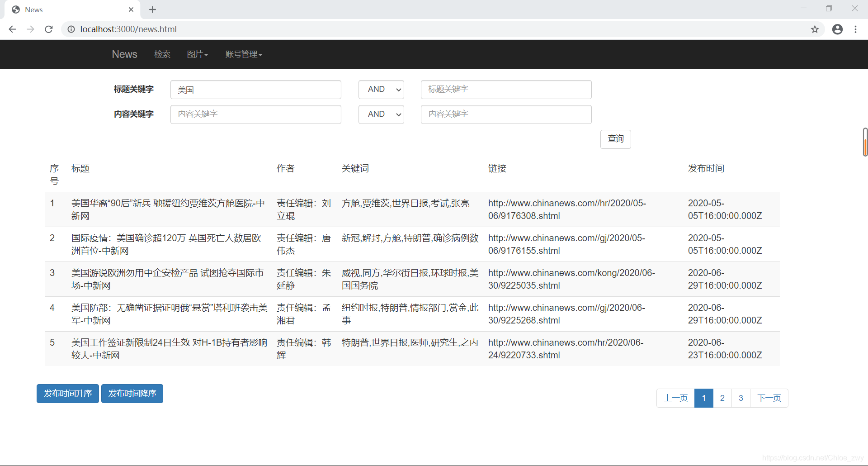
Task: Bookmark this page with the star icon
Action: tap(815, 29)
